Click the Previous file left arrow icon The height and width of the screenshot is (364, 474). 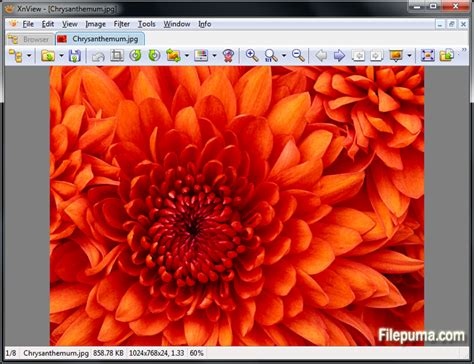(x=321, y=55)
